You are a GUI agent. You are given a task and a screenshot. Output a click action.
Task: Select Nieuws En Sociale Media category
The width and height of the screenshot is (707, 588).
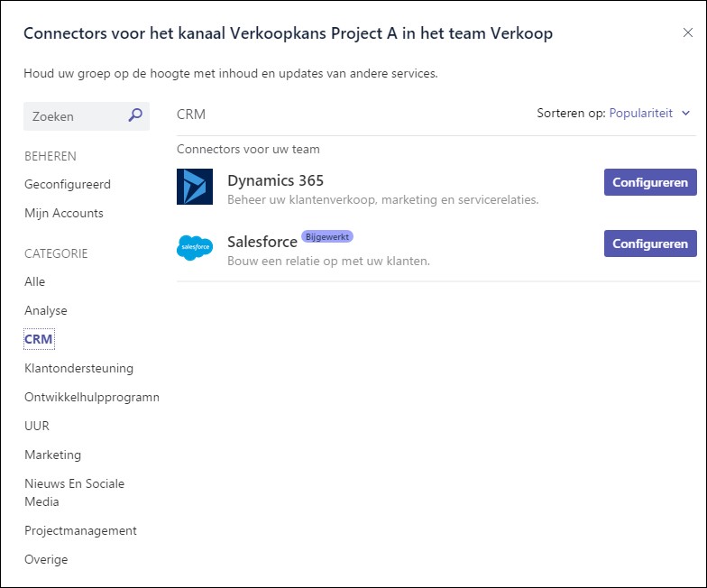tap(74, 492)
